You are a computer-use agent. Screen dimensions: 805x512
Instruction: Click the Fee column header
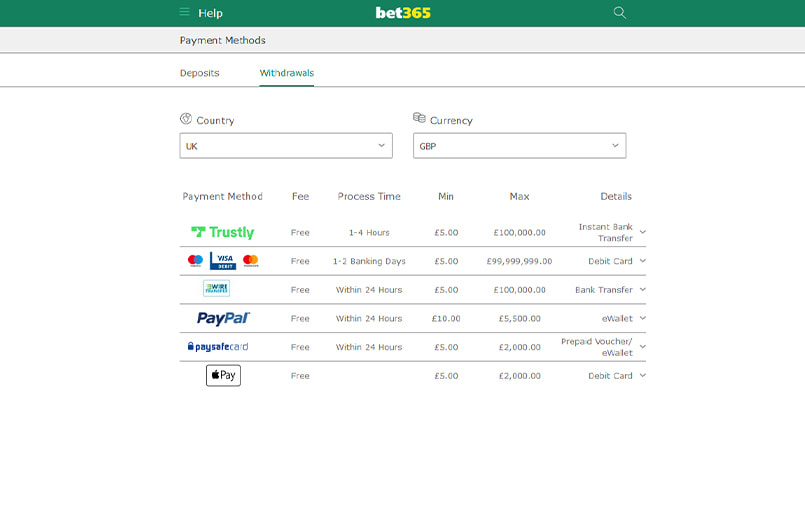coord(300,196)
